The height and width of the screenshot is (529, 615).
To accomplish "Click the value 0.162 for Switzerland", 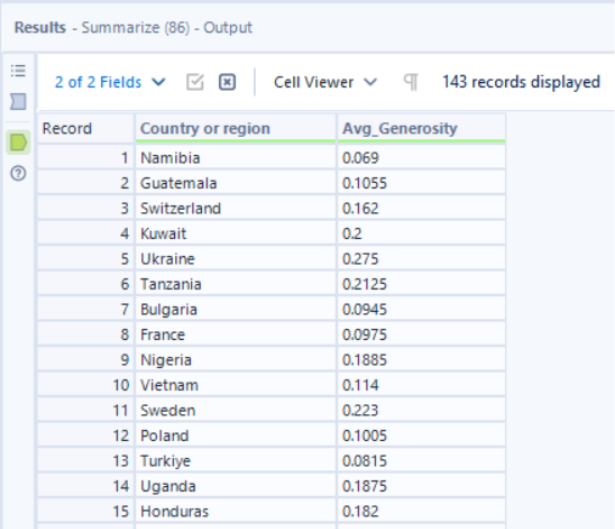I will point(421,208).
